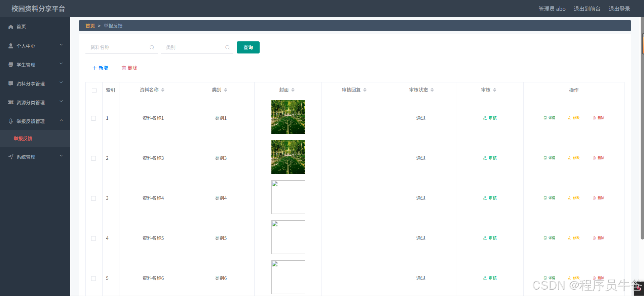
Task: Sort the table by 审核状态 column
Action: pos(432,90)
